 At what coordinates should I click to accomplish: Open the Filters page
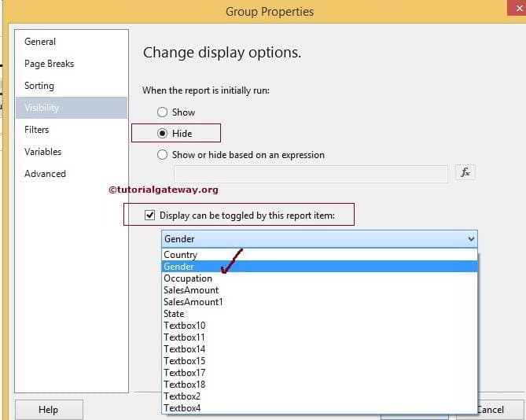[x=72, y=130]
